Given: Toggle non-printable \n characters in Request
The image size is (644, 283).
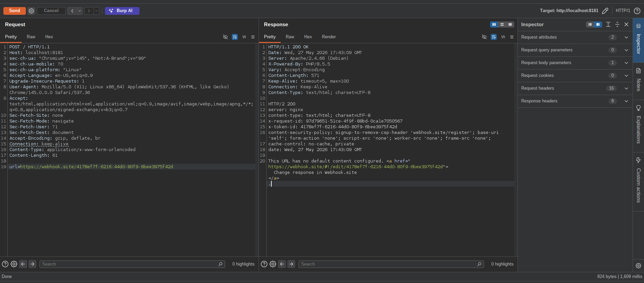Looking at the screenshot, I should 244,37.
